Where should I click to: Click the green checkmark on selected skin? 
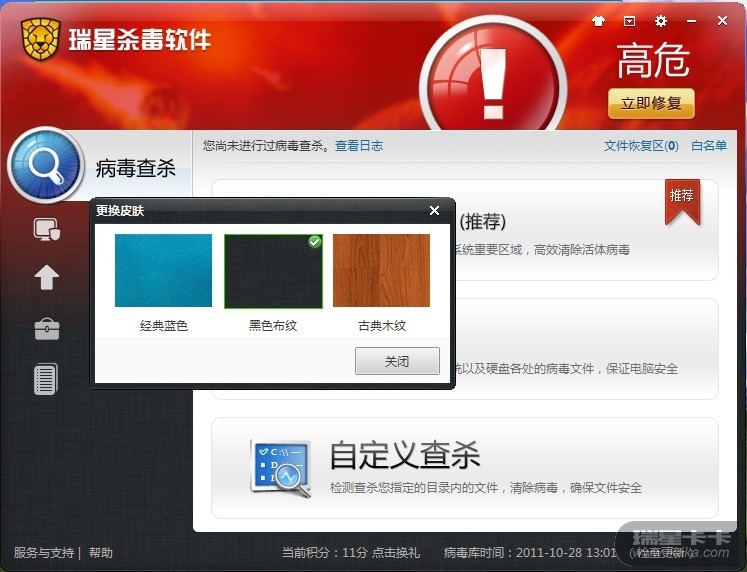point(314,242)
